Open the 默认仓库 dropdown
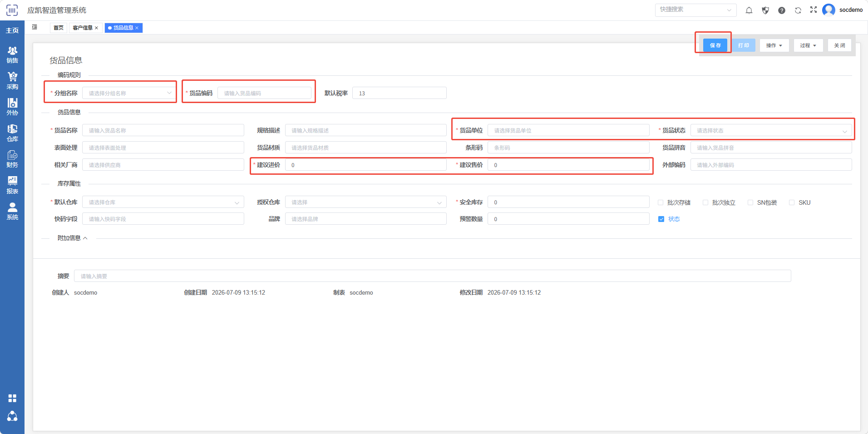The height and width of the screenshot is (434, 868). [x=163, y=202]
